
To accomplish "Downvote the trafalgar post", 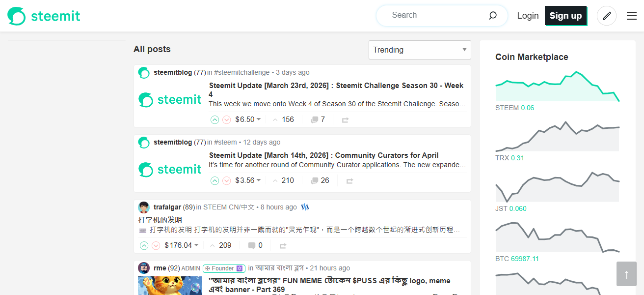I will coord(156,245).
